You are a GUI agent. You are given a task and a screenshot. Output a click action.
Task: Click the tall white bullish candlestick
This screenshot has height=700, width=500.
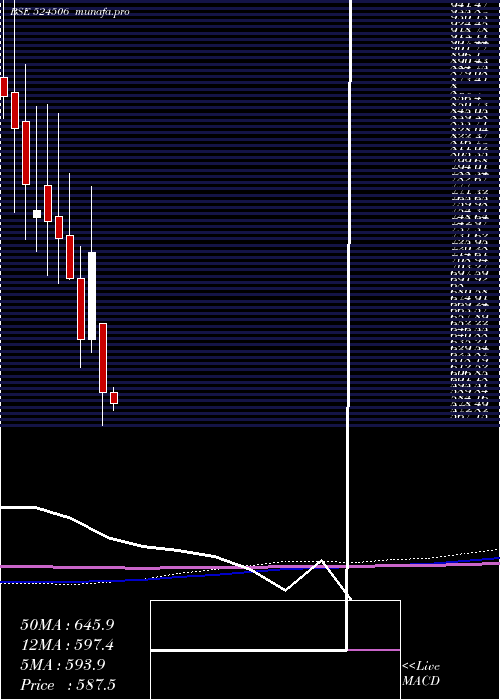pyautogui.click(x=92, y=296)
